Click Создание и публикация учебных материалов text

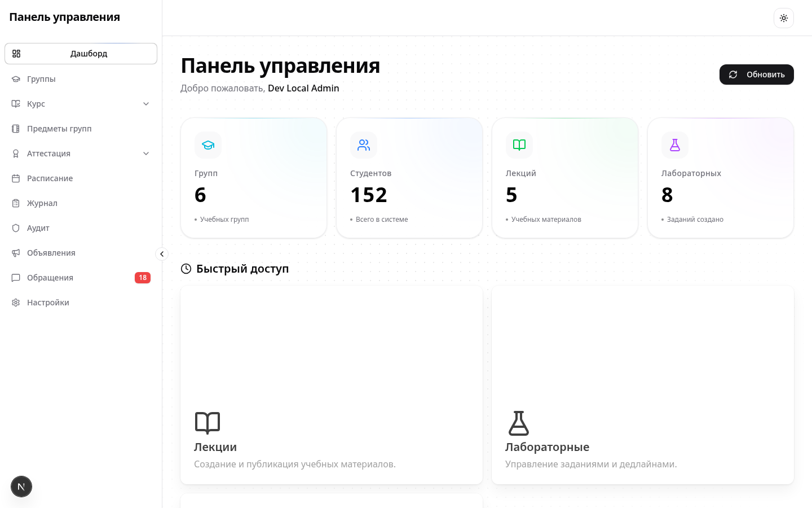point(295,464)
